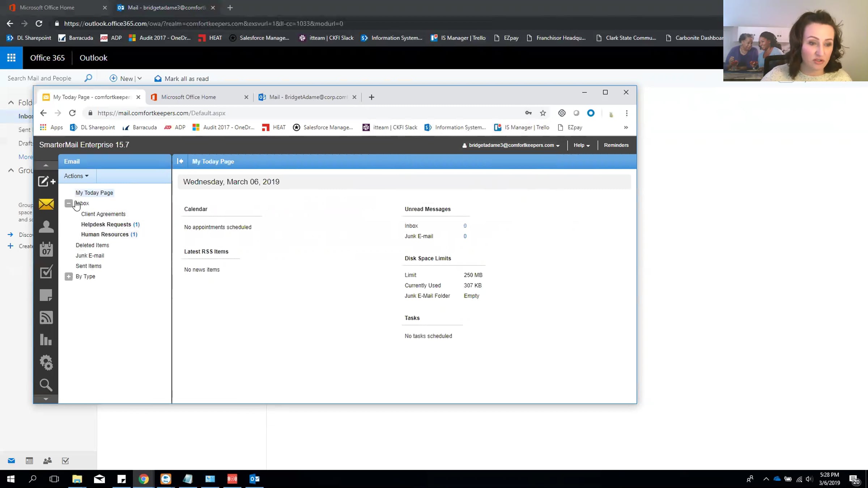Open the Settings gears icon in sidebar
Screen dimensions: 868x488
coord(46,363)
